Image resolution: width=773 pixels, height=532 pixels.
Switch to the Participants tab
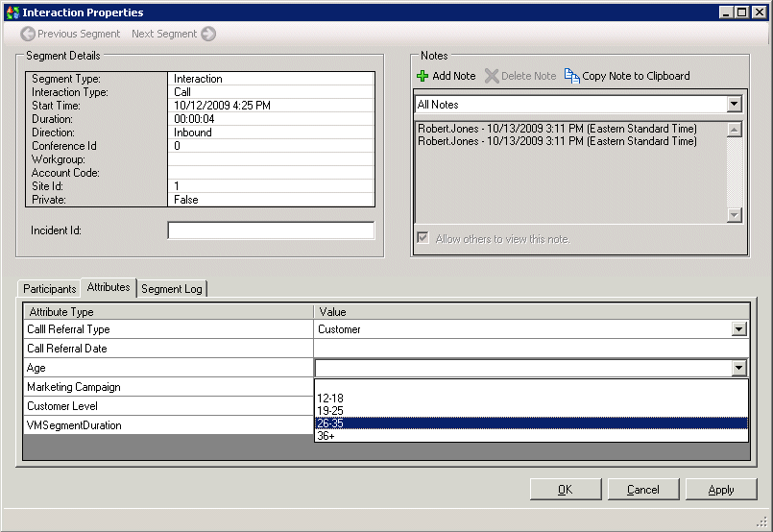[49, 288]
